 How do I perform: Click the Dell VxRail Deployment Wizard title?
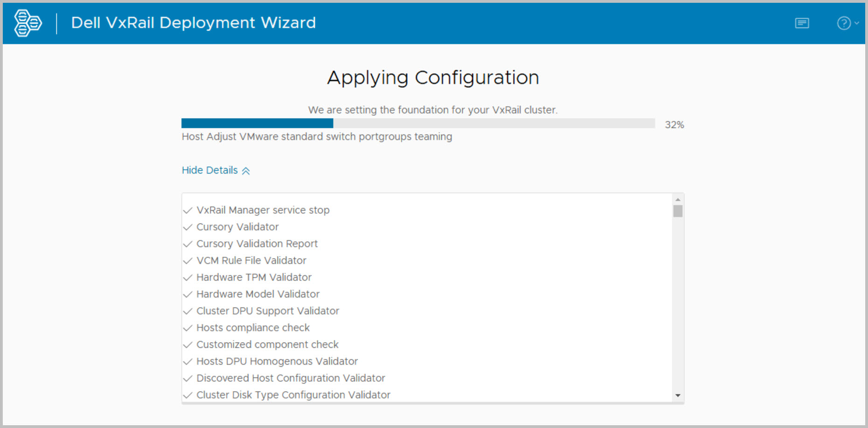tap(193, 23)
